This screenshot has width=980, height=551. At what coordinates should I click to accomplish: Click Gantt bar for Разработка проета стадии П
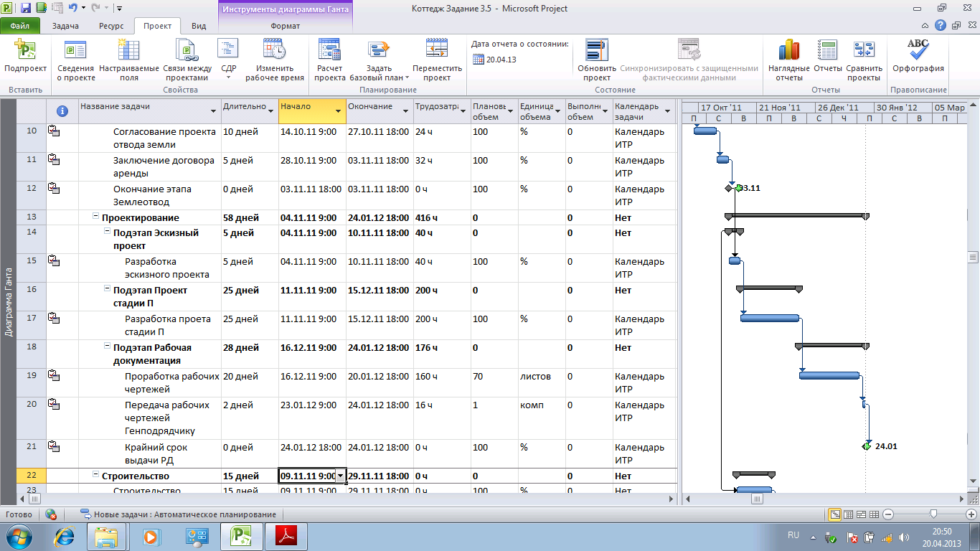(770, 318)
